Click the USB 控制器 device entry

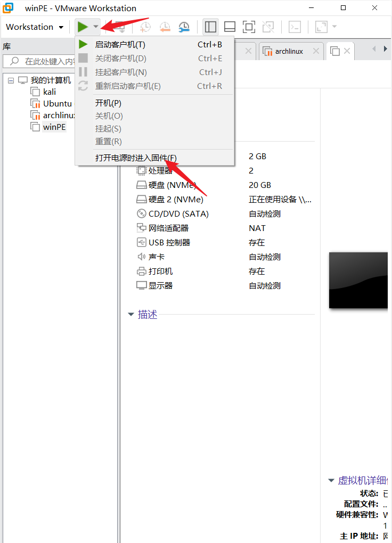[169, 243]
